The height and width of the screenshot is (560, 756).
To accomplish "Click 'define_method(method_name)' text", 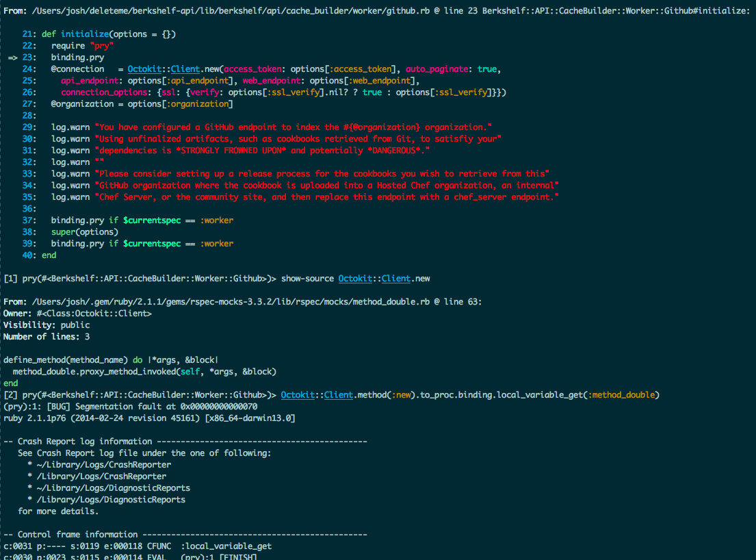I will pyautogui.click(x=66, y=360).
